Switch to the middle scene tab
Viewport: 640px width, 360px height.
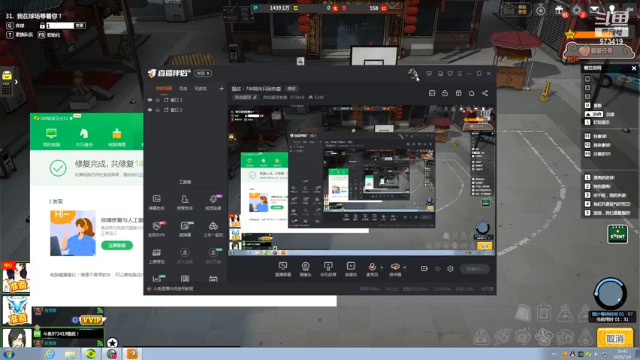(x=183, y=89)
